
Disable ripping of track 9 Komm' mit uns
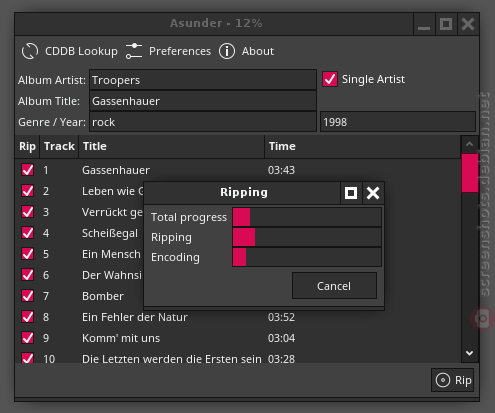(27, 338)
